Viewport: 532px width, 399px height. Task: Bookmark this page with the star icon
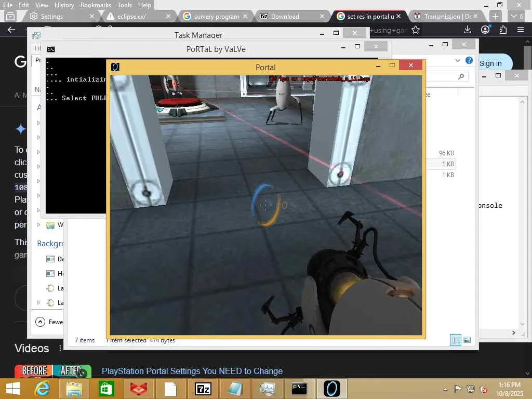(416, 30)
